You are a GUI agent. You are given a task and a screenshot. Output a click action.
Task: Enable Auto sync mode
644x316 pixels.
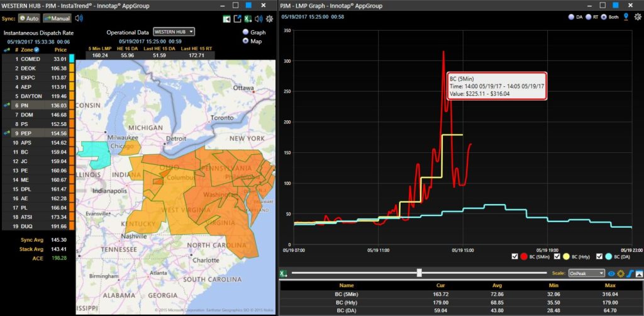coord(29,18)
